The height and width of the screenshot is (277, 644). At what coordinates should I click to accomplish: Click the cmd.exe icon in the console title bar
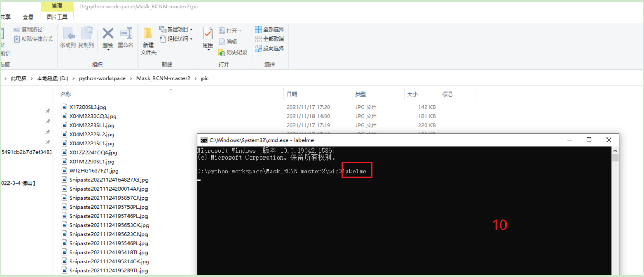click(x=204, y=140)
